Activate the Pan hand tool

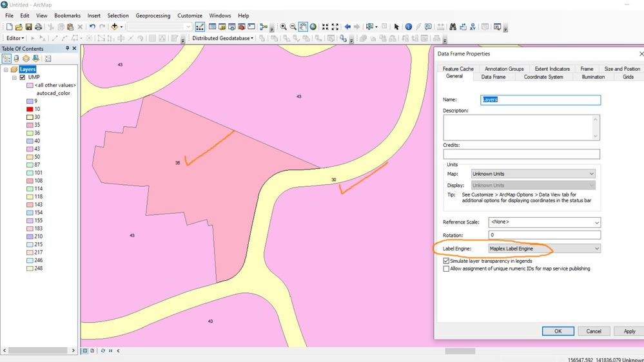(x=303, y=27)
